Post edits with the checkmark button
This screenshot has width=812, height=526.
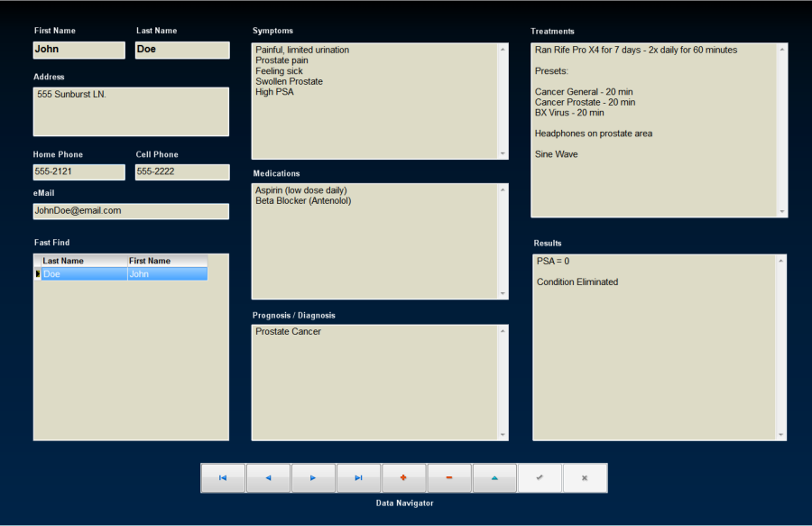pos(540,478)
